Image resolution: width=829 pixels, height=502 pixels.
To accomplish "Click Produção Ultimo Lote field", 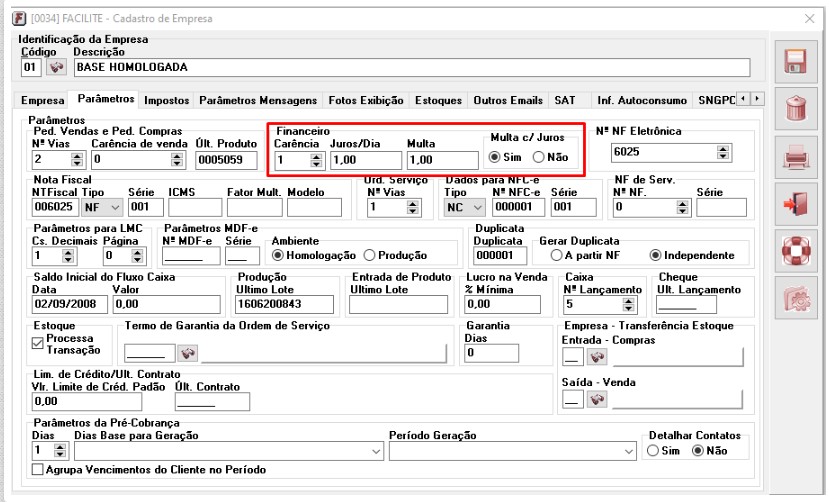I will (x=284, y=304).
